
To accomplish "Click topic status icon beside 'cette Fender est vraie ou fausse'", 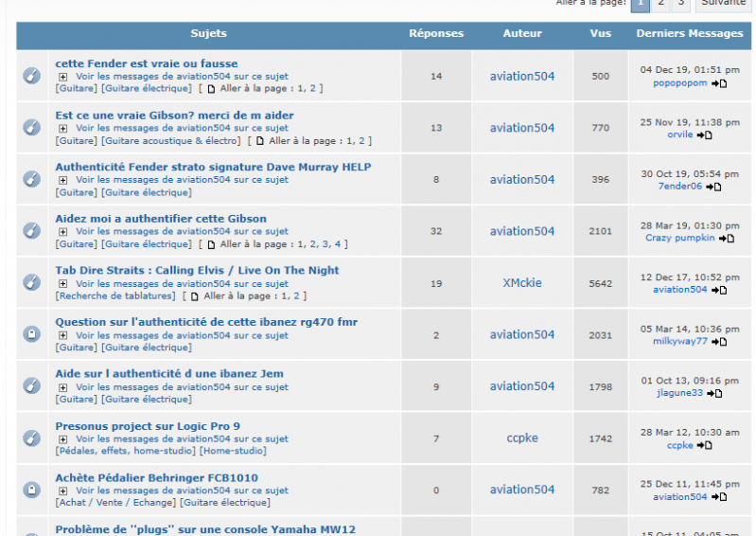I will coord(31,76).
